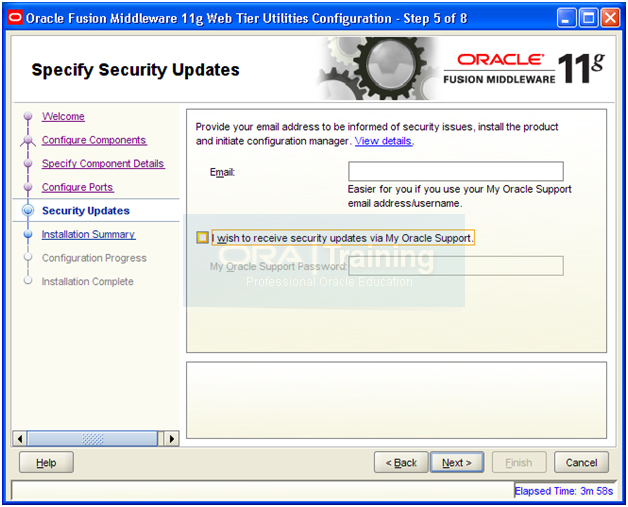Focus the Email input field
The image size is (628, 507).
pos(456,171)
